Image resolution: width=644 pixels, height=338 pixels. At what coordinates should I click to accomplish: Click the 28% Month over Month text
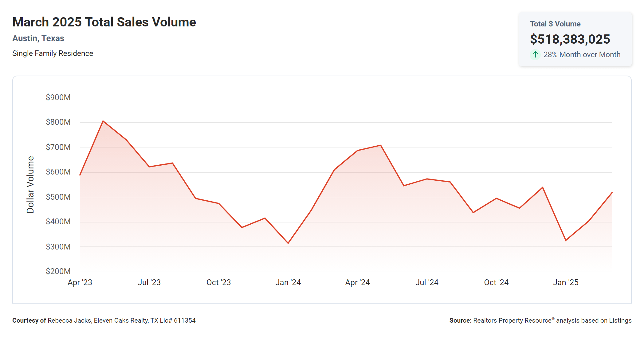point(582,55)
